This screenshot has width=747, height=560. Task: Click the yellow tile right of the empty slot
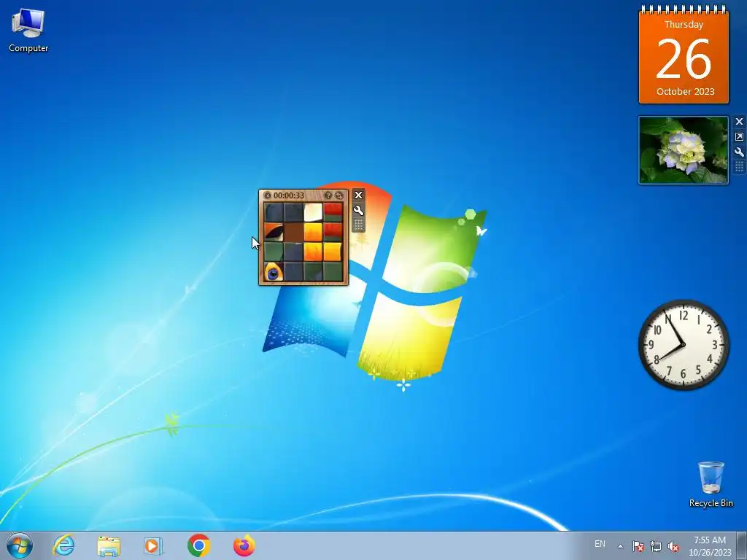point(313,233)
